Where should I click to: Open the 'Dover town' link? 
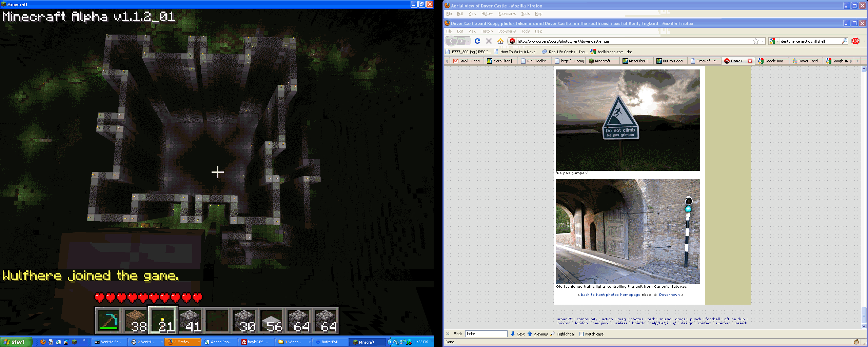click(669, 295)
